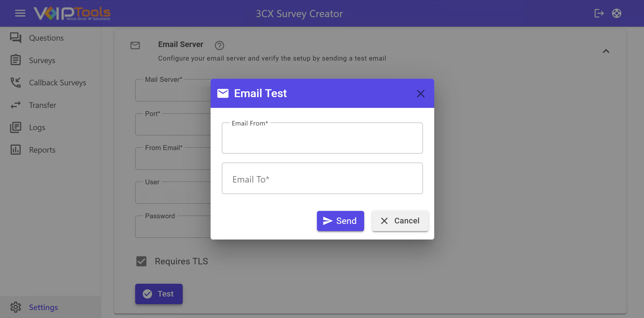Send the test email
Screen dimensions: 644x318
coord(340,221)
